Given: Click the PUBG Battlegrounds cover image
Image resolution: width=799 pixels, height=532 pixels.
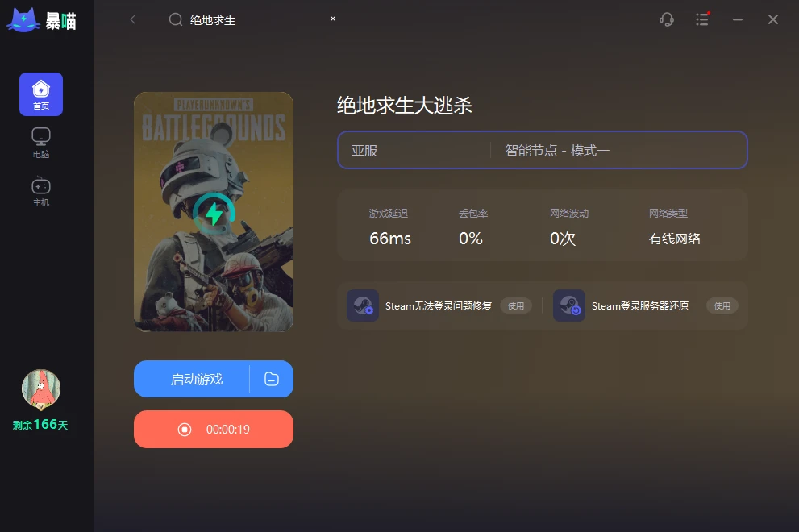Looking at the screenshot, I should 214,212.
